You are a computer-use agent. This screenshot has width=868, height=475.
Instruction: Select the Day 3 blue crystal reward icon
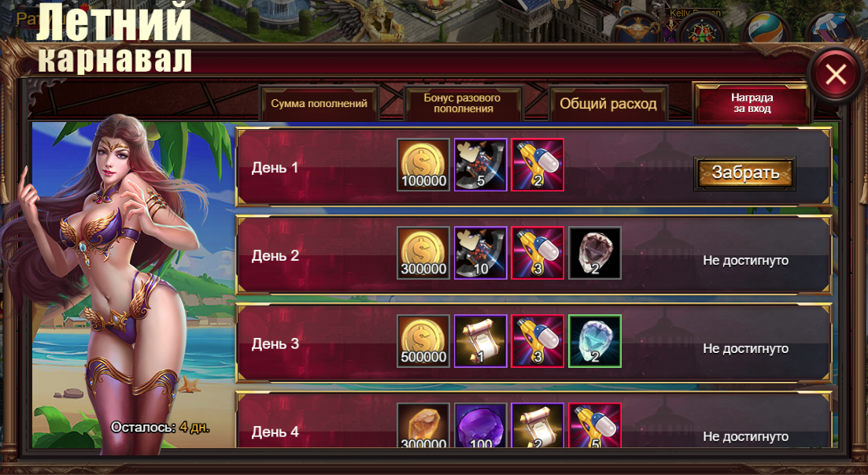pyautogui.click(x=595, y=341)
